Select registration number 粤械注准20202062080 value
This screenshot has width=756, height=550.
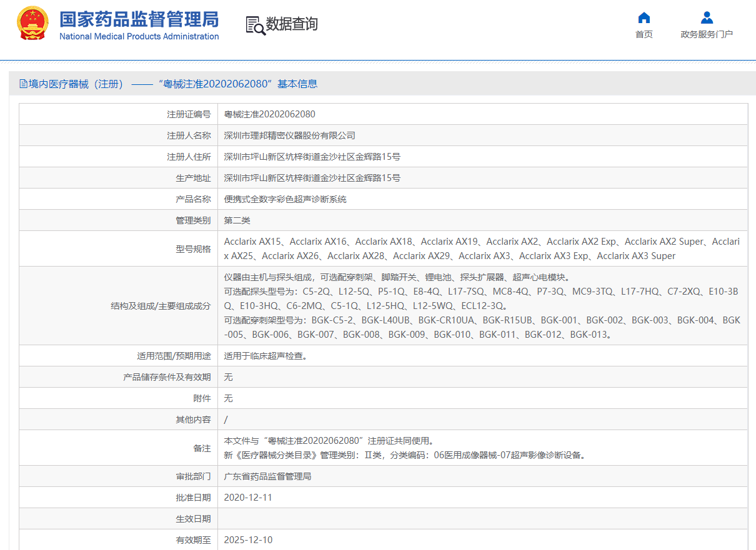click(x=270, y=114)
